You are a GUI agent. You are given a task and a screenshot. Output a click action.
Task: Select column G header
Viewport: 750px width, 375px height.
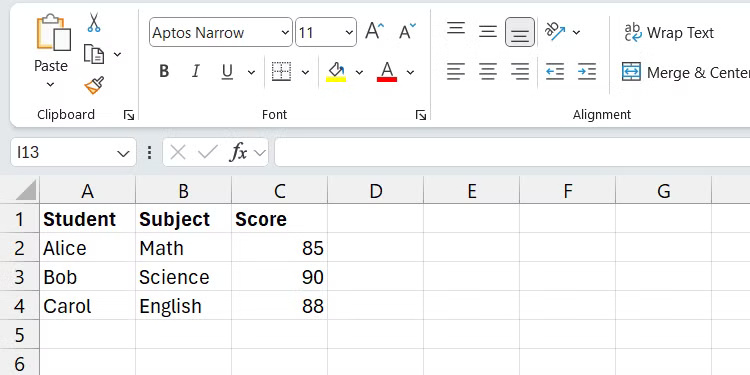pos(663,191)
